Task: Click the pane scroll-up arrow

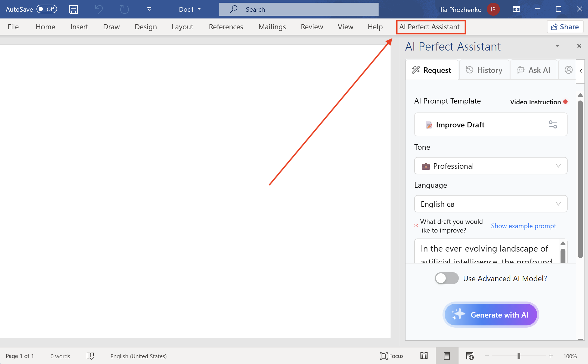Action: click(580, 95)
